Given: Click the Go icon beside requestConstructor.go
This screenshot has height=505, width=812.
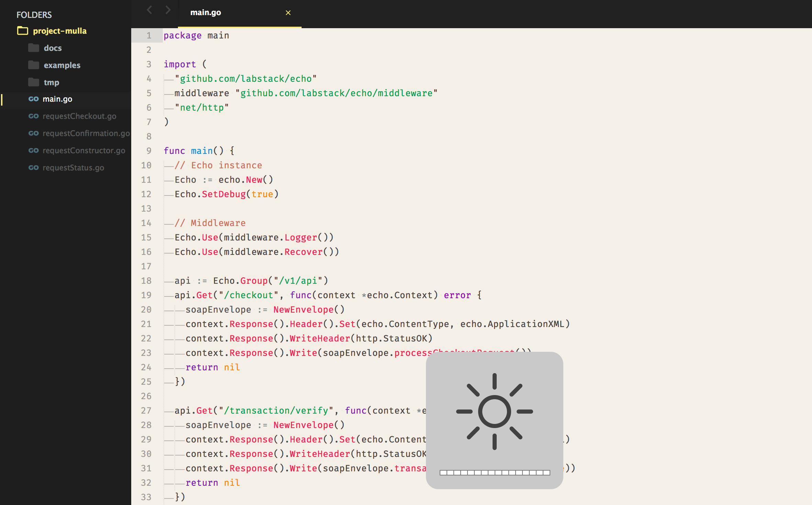Looking at the screenshot, I should click(33, 150).
